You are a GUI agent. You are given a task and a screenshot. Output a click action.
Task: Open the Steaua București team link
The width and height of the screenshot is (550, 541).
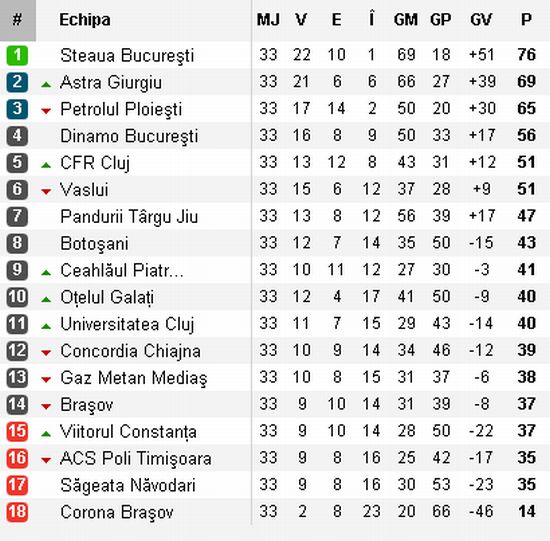(127, 56)
